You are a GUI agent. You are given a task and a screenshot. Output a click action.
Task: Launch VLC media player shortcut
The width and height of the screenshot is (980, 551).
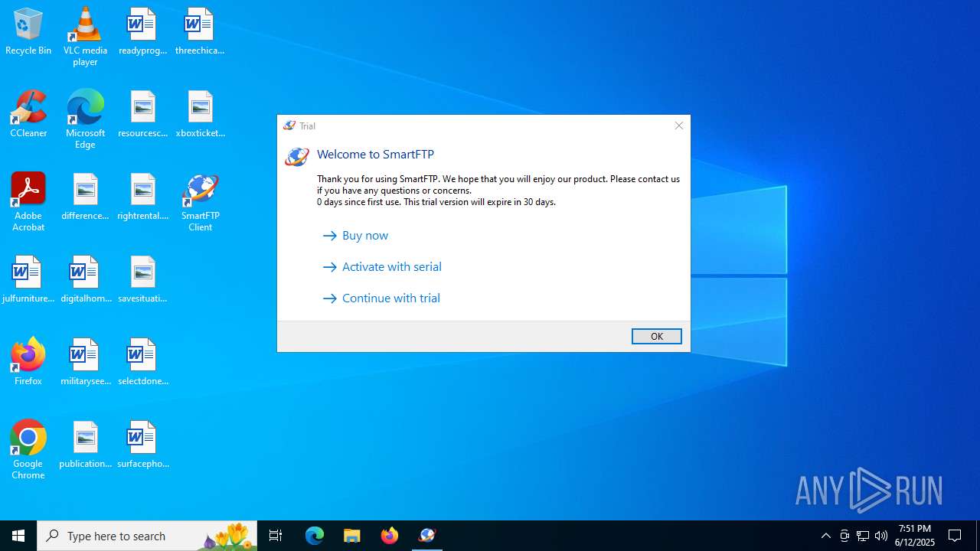[x=85, y=37]
